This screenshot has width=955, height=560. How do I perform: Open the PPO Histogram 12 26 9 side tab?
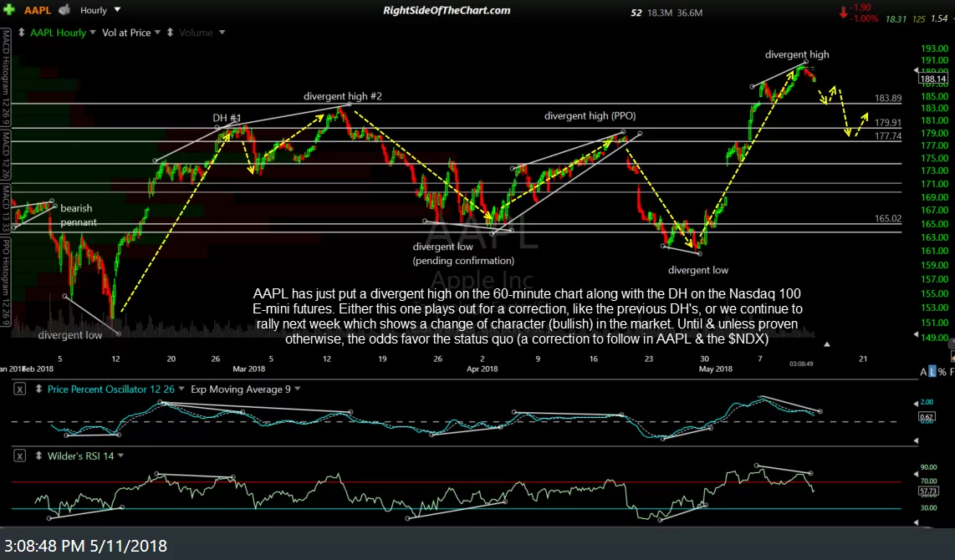[5, 281]
